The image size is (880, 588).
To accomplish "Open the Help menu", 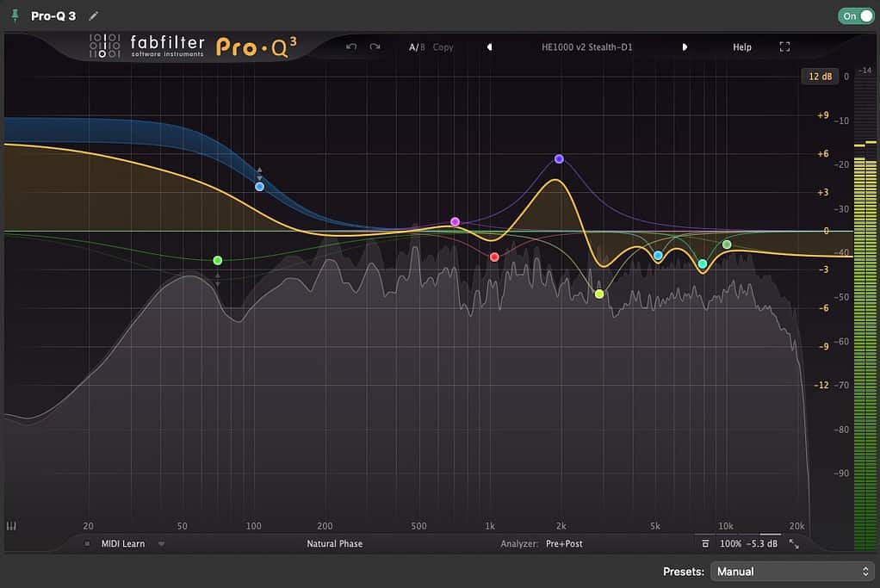I will (742, 47).
